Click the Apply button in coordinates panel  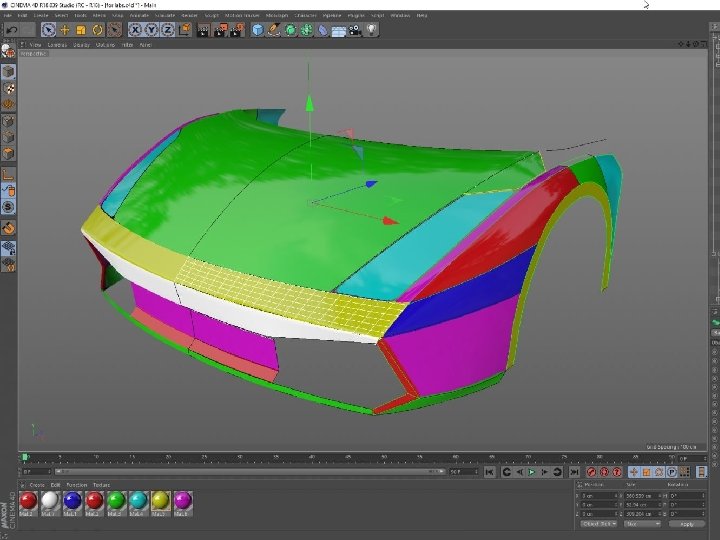pos(687,524)
